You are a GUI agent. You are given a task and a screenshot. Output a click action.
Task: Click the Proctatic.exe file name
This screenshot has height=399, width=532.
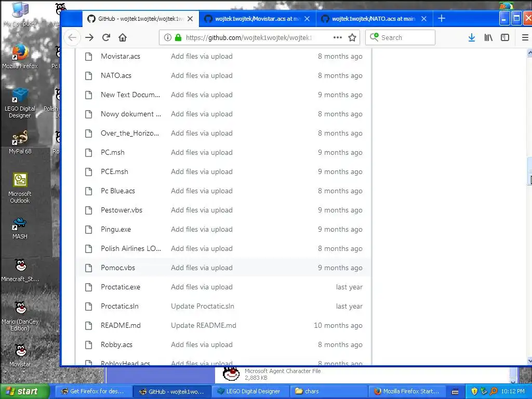120,287
